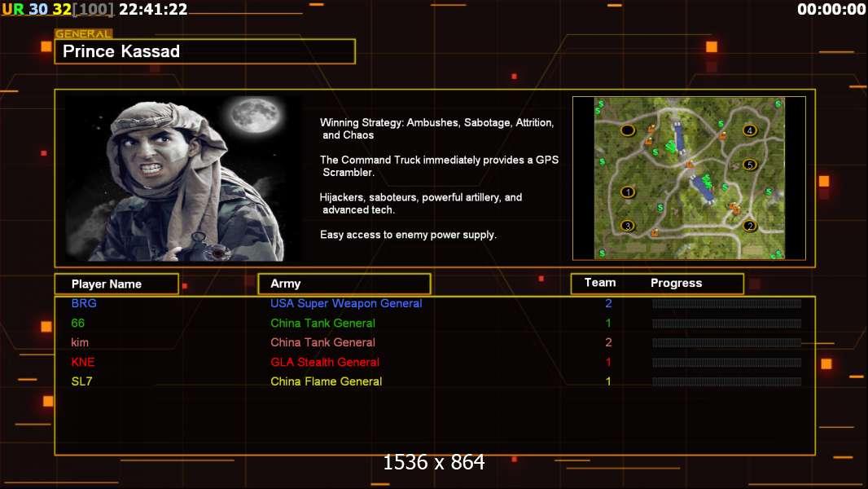This screenshot has height=489, width=868.
Task: Click the blank unnumbered start marker on minimap
Action: point(627,130)
